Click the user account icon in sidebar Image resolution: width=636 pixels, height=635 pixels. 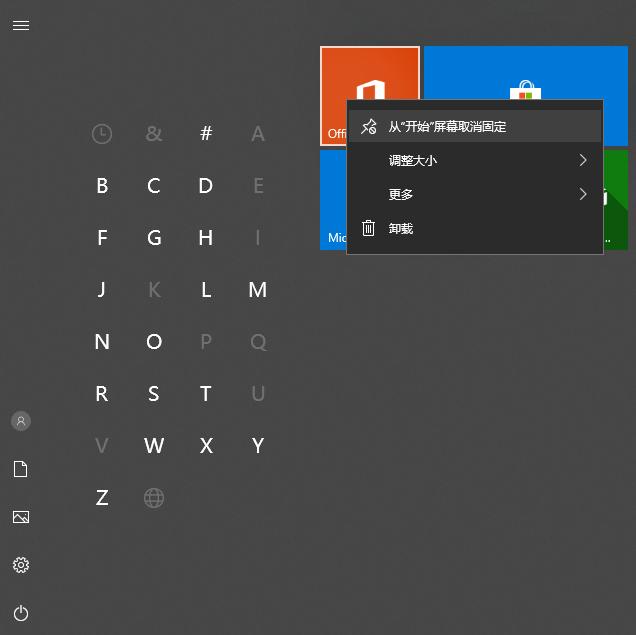click(x=20, y=421)
